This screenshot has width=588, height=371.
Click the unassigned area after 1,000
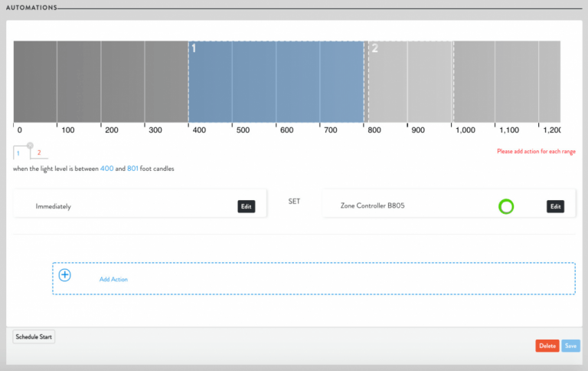(505, 82)
